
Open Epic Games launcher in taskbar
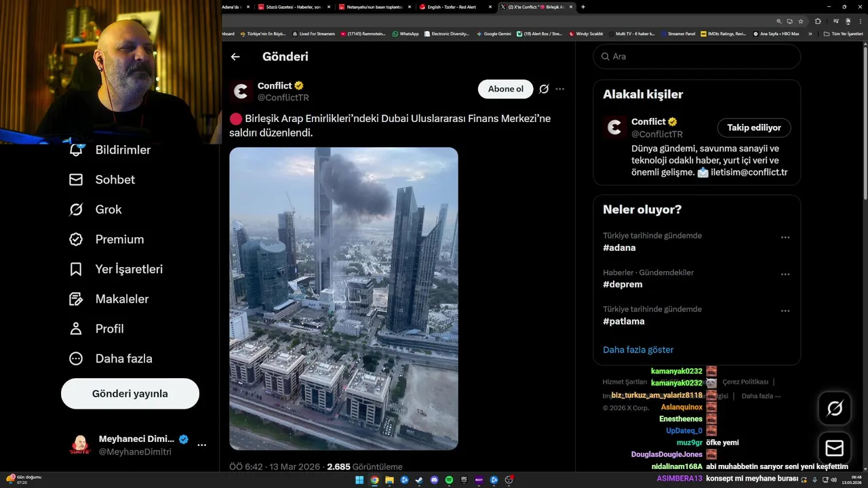(x=464, y=480)
